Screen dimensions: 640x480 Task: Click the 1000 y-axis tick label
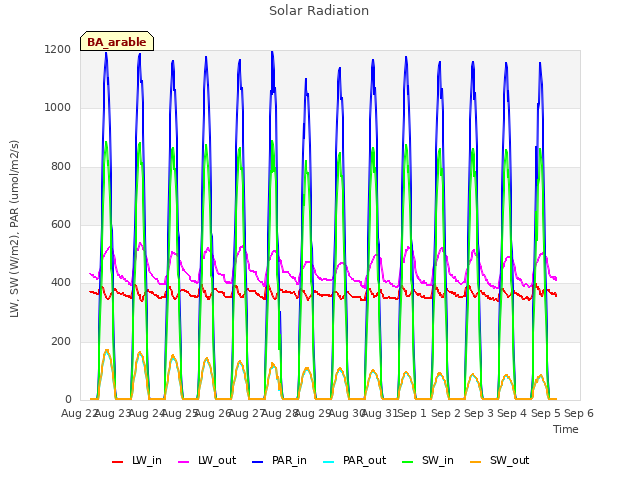58,108
